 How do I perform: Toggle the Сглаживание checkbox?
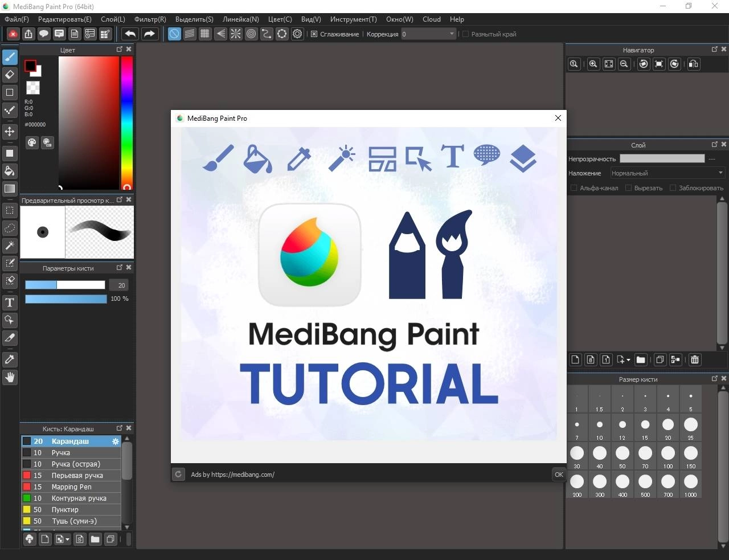click(x=314, y=34)
